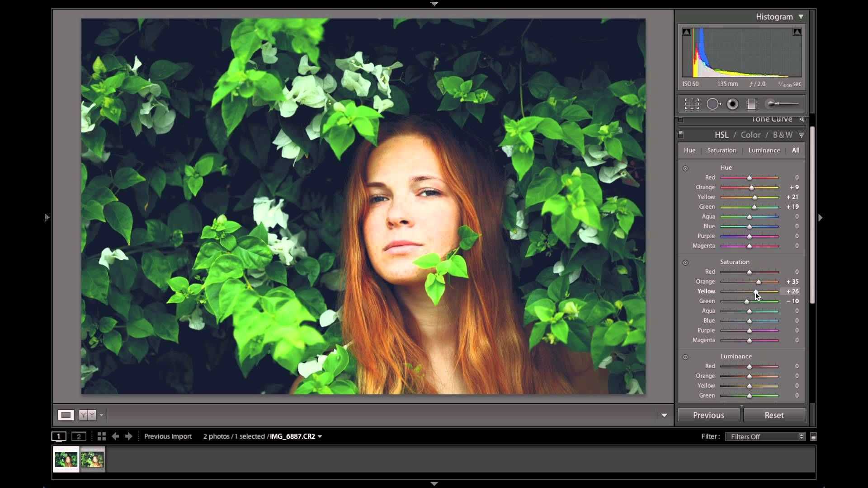The width and height of the screenshot is (868, 488).
Task: Select the second thumbnail in filmstrip
Action: pyautogui.click(x=92, y=459)
